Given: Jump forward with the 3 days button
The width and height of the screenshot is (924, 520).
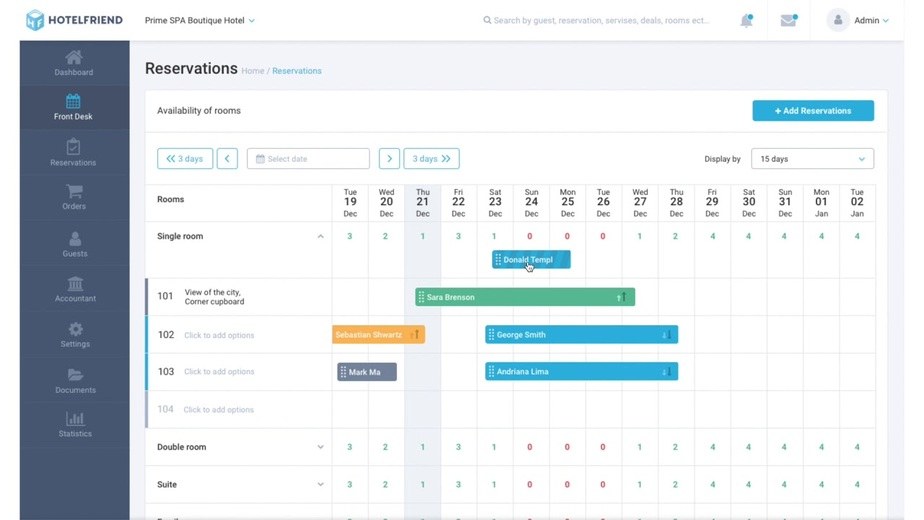Looking at the screenshot, I should point(431,159).
